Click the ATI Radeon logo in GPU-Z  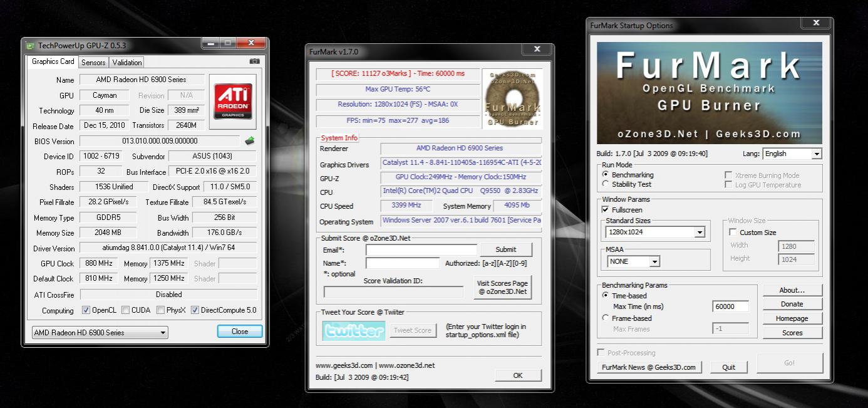tap(233, 103)
